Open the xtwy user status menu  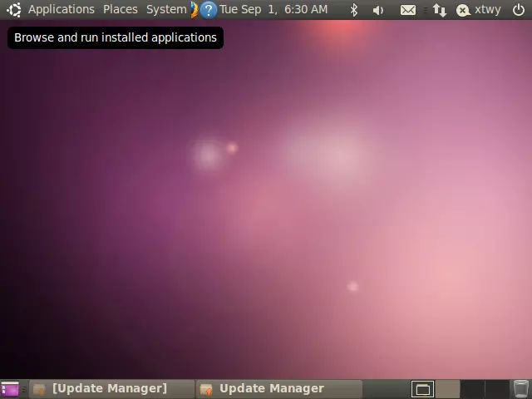click(x=488, y=9)
